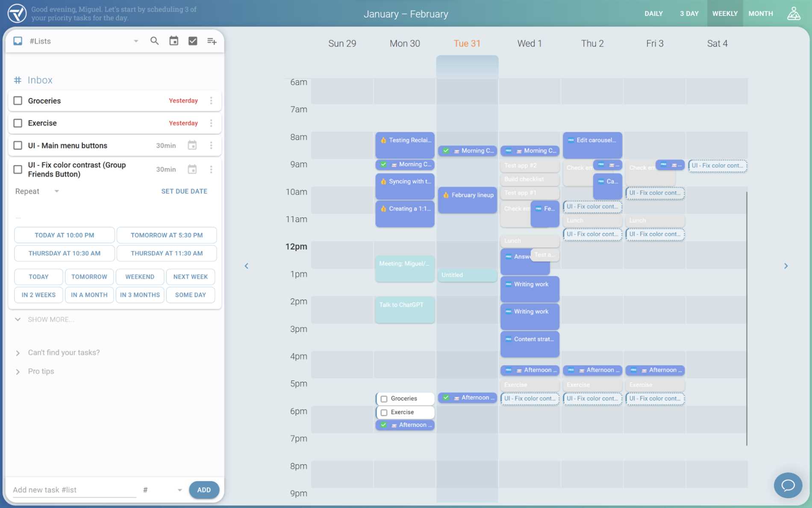Screen dimensions: 812x508
Task: Open the #Lists panel icon
Action: (x=18, y=41)
